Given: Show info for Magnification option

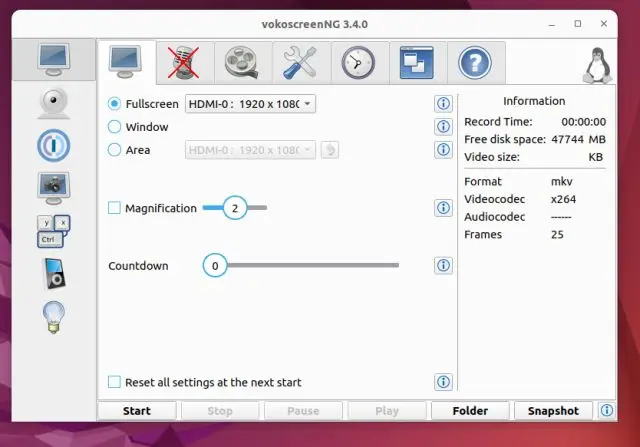Looking at the screenshot, I should pos(443,208).
